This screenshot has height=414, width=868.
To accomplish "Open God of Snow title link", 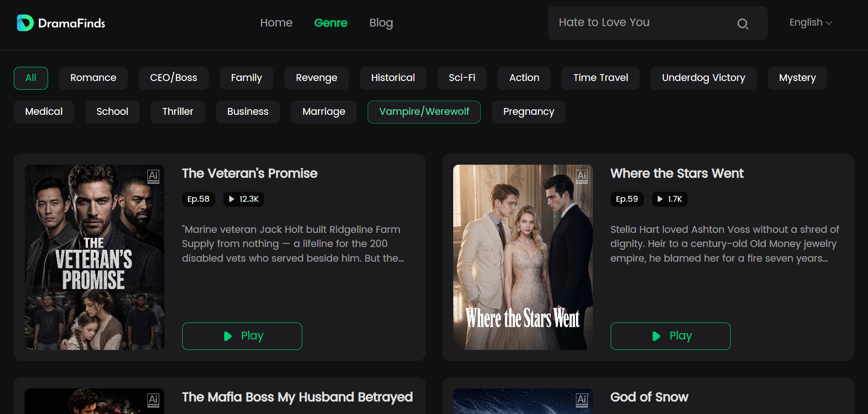I will [x=649, y=397].
